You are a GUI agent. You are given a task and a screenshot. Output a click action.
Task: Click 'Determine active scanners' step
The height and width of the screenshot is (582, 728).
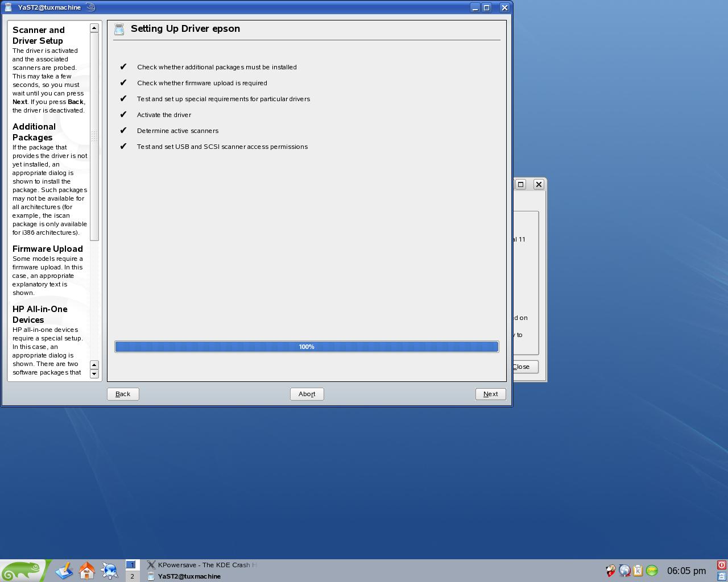pyautogui.click(x=177, y=131)
